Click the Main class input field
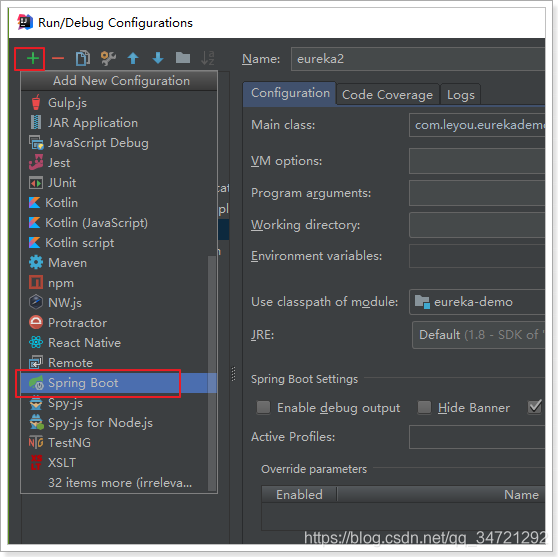The width and height of the screenshot is (558, 557). (x=477, y=125)
